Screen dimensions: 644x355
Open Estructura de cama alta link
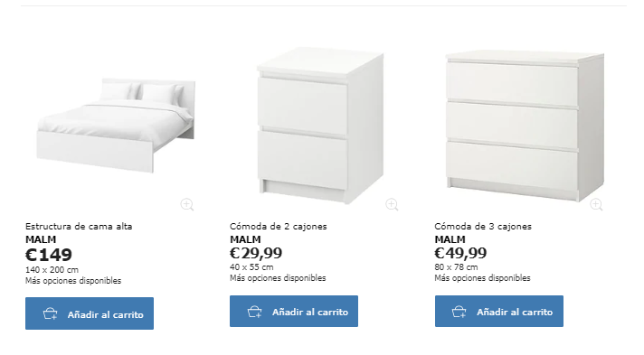tap(79, 226)
